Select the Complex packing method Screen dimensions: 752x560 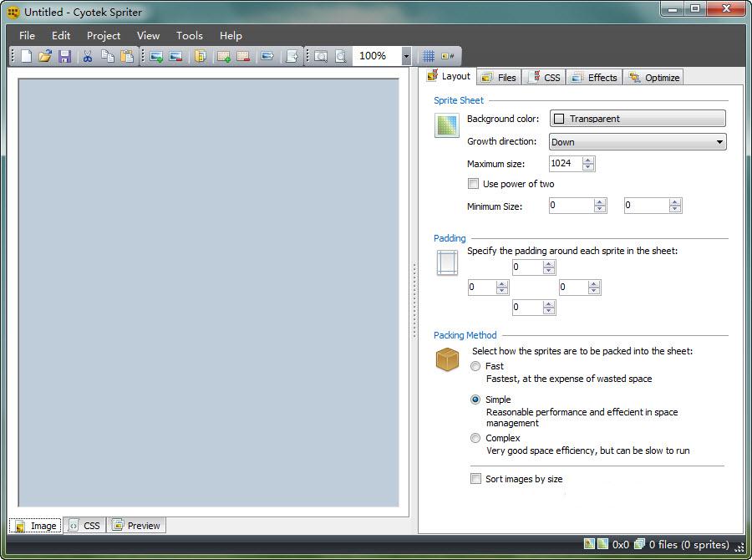pyautogui.click(x=475, y=438)
